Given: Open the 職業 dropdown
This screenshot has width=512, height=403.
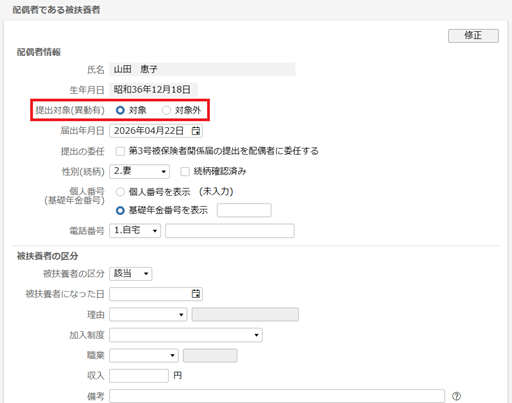Looking at the screenshot, I should pyautogui.click(x=144, y=356).
